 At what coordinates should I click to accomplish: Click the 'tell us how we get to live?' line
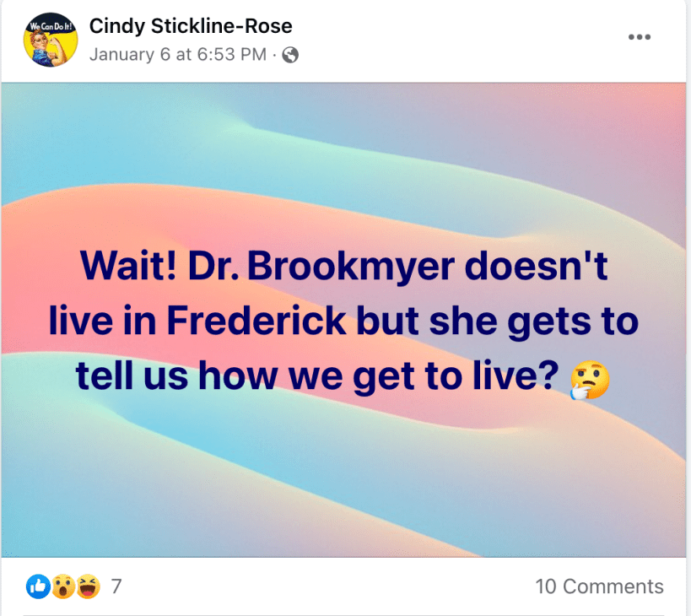[x=317, y=376]
